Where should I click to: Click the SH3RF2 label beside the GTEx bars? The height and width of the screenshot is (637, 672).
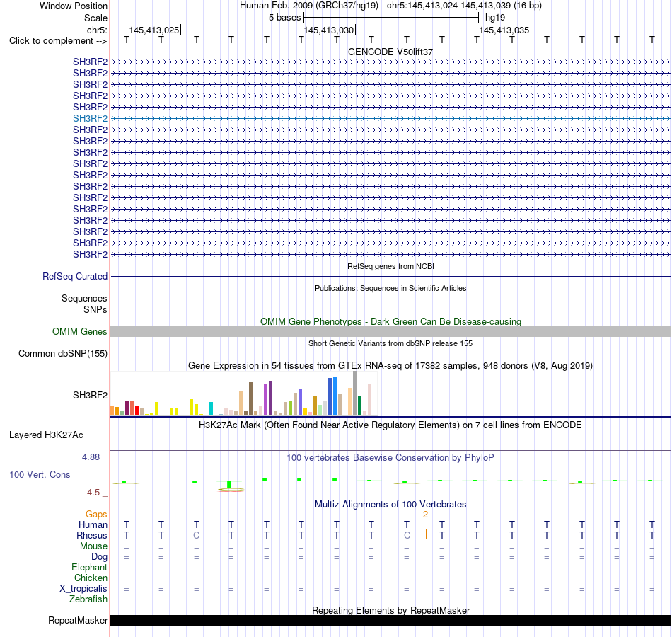pyautogui.click(x=90, y=395)
